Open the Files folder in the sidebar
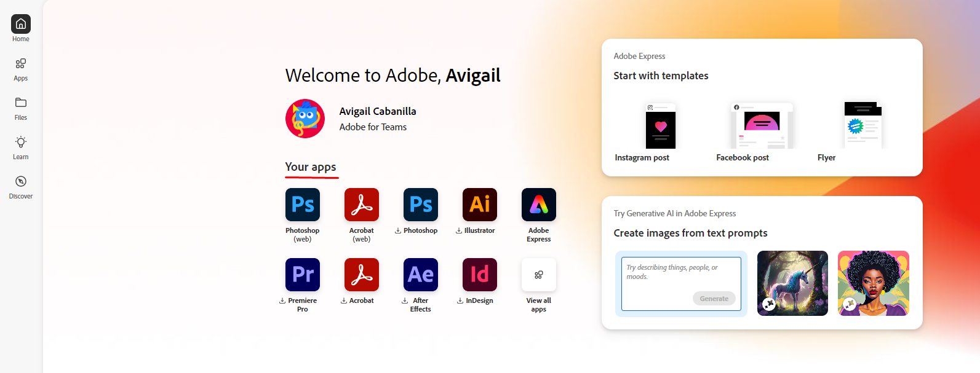Screen dimensions: 980x373 (x=21, y=109)
